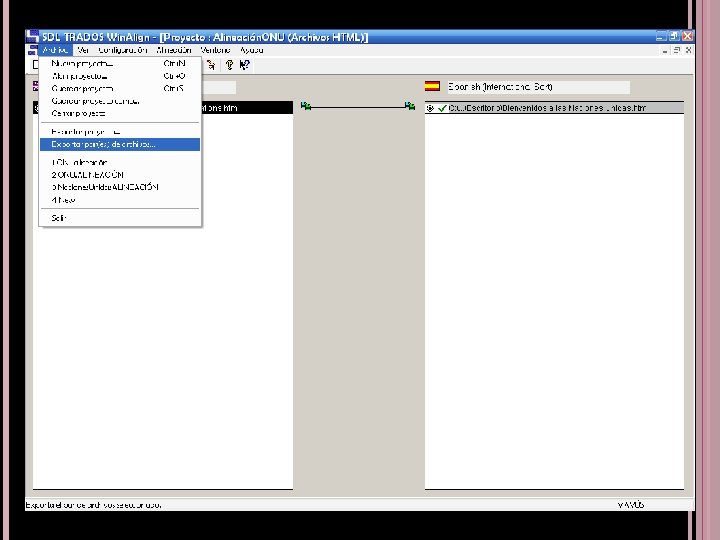Click the Spanish flag icon
720x540 pixels.
[x=432, y=86]
